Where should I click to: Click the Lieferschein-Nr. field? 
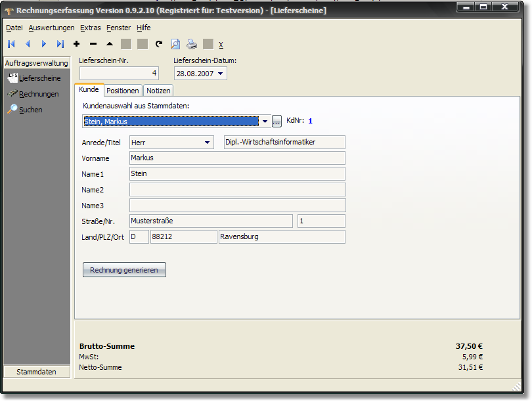point(119,74)
